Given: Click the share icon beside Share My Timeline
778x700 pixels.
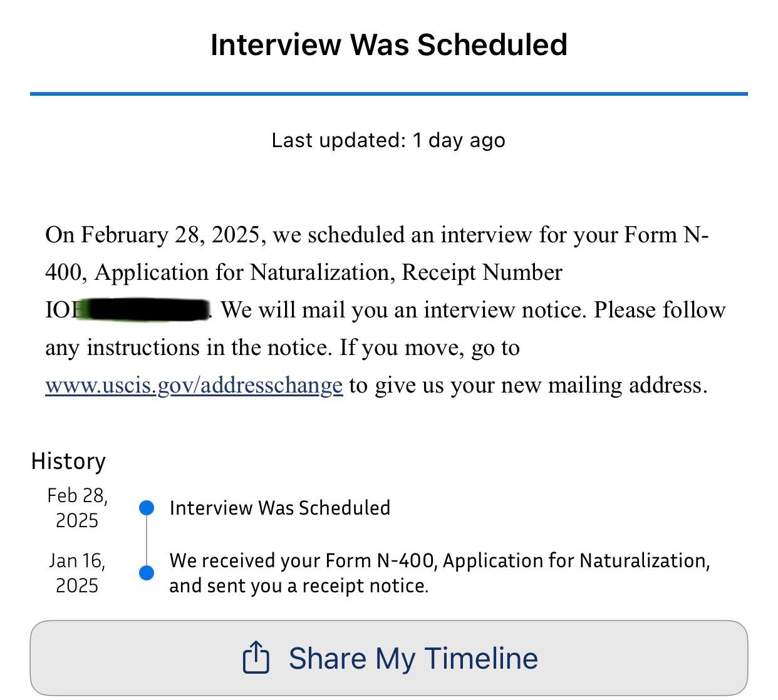Looking at the screenshot, I should click(256, 657).
